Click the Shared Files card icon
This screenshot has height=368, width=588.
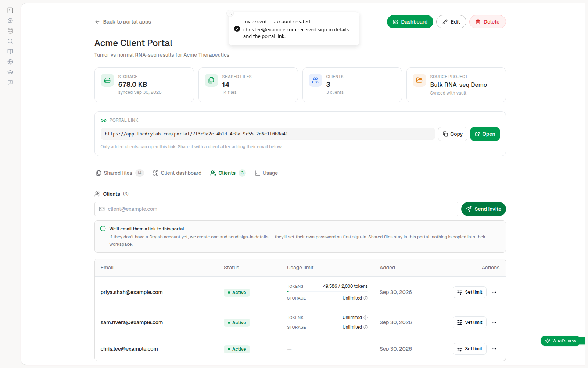(x=211, y=80)
